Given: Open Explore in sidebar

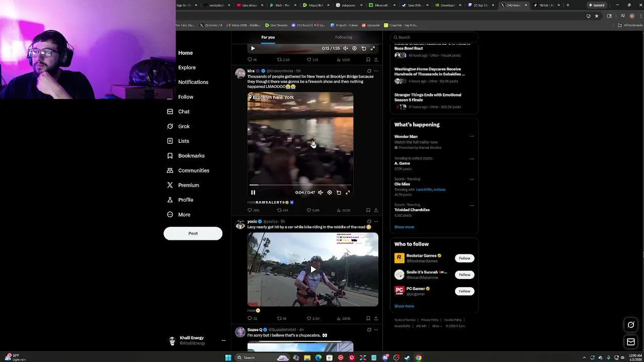Looking at the screenshot, I should [187, 67].
